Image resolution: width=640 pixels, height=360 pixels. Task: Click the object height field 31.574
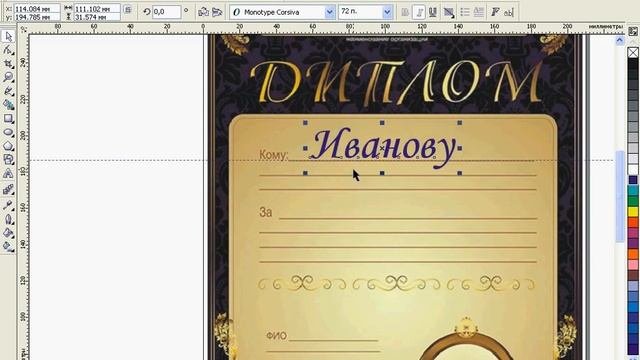(97, 17)
